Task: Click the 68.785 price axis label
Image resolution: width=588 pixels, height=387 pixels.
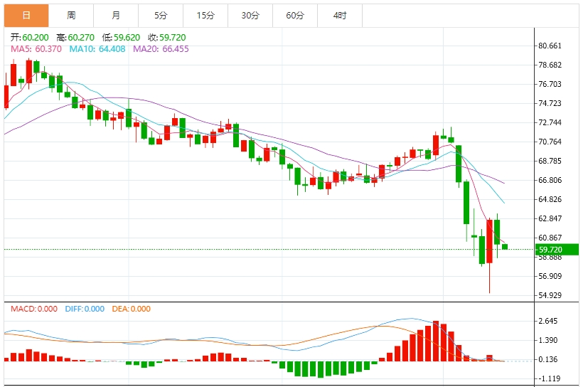Action: tap(550, 161)
